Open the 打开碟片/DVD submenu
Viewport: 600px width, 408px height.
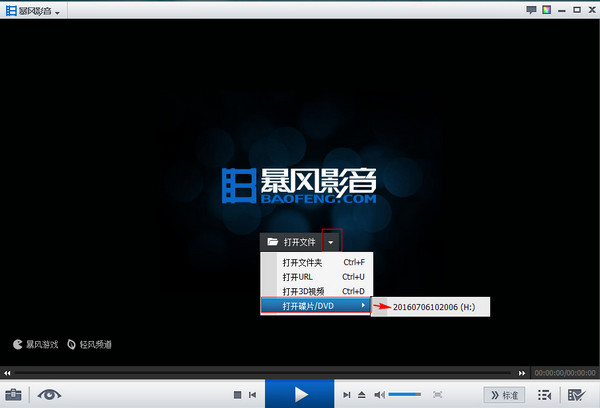316,306
